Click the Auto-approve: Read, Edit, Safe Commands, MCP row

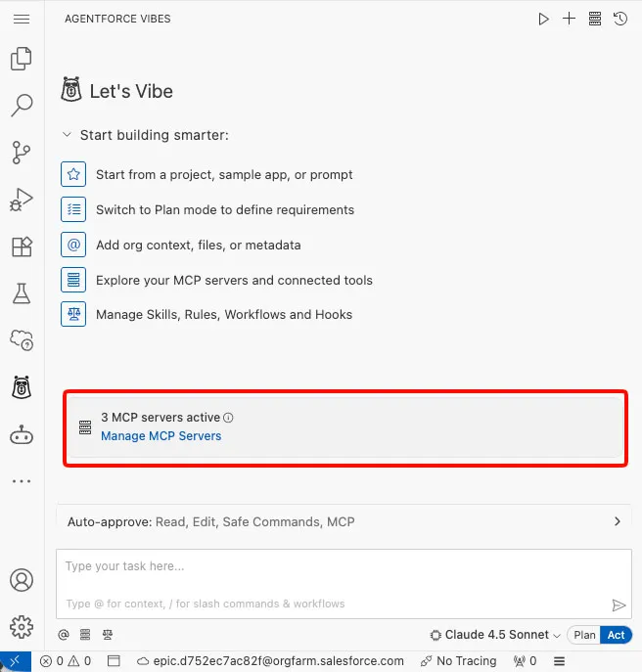point(344,521)
